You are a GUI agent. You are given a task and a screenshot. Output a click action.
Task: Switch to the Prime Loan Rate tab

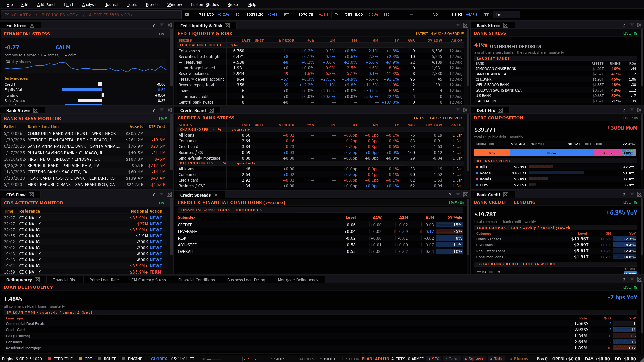pos(104,280)
